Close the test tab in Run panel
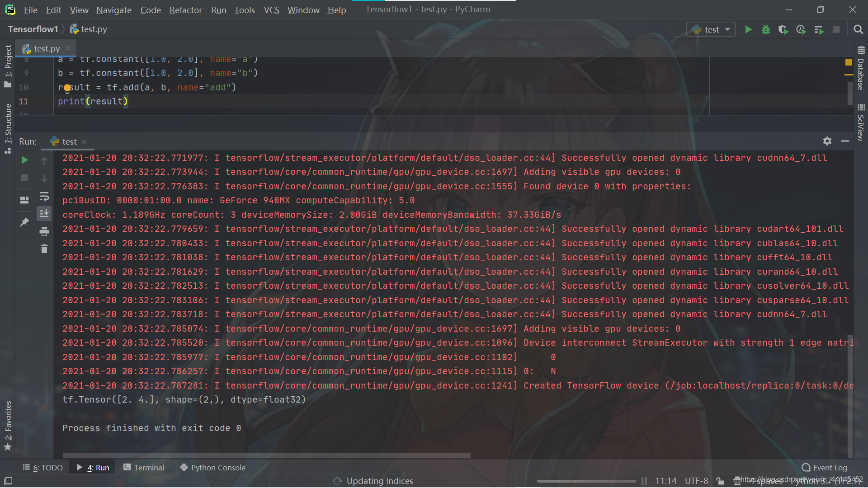The image size is (868, 488). coord(84,141)
